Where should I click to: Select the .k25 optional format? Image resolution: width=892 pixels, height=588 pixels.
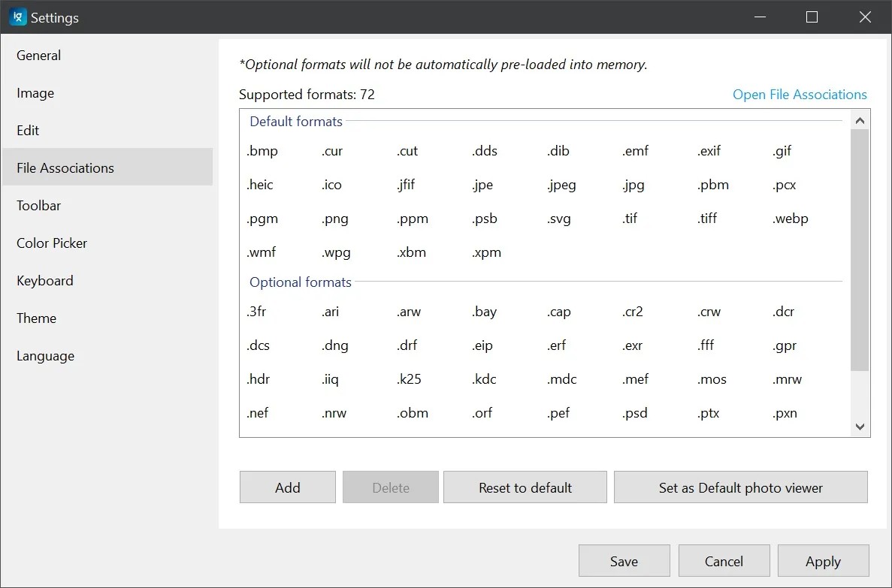409,378
